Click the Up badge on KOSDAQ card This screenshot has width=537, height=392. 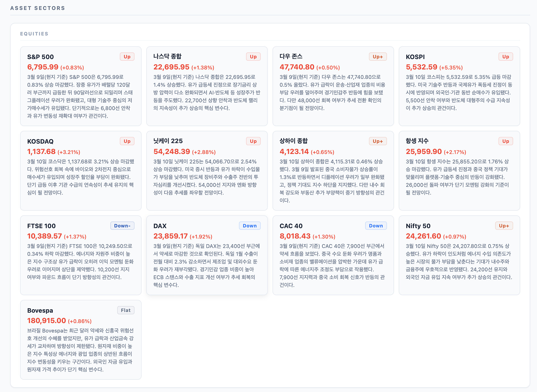coord(127,141)
